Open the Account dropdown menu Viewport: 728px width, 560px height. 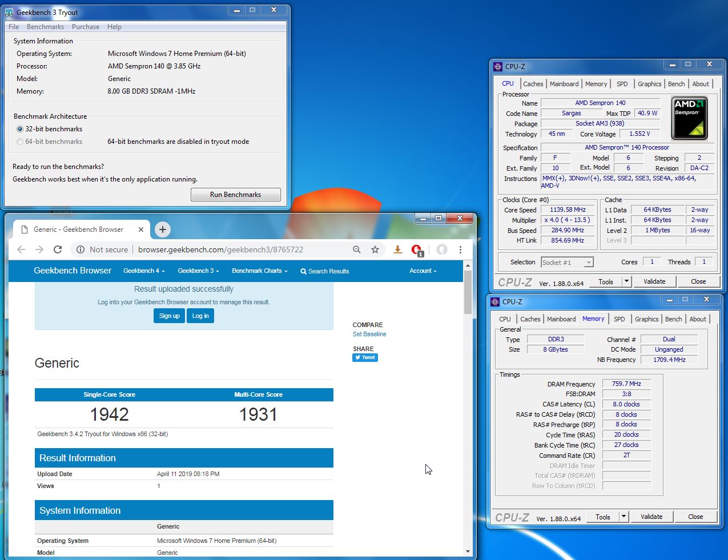click(423, 271)
